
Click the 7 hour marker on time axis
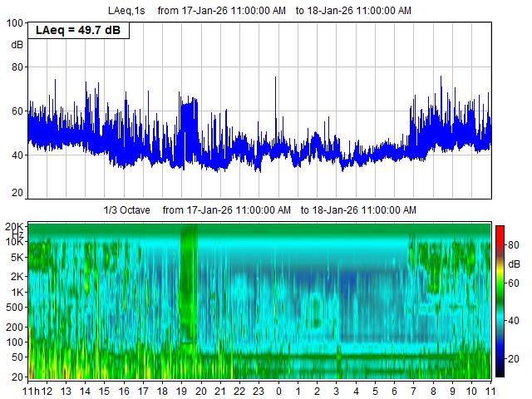(414, 391)
